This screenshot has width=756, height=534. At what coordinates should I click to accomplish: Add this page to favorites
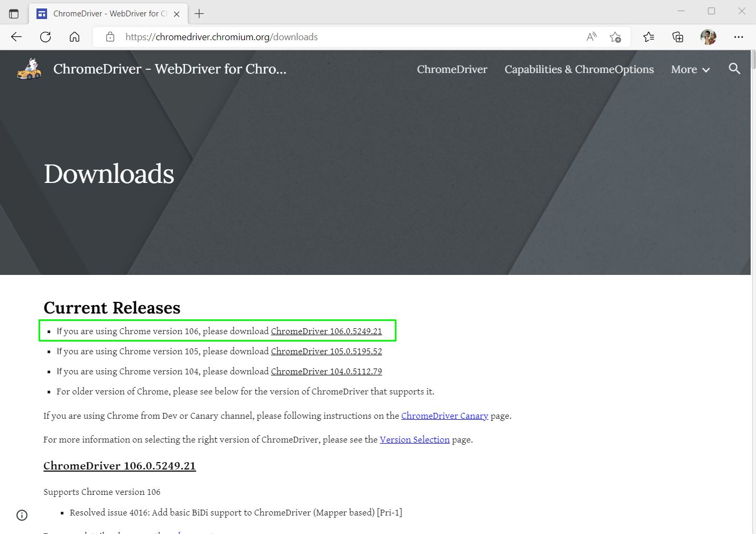615,37
